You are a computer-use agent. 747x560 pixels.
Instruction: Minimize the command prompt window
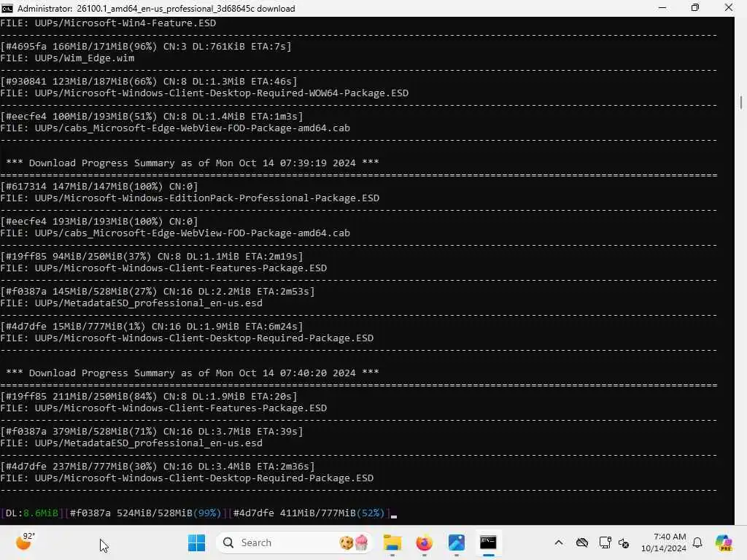click(x=662, y=8)
